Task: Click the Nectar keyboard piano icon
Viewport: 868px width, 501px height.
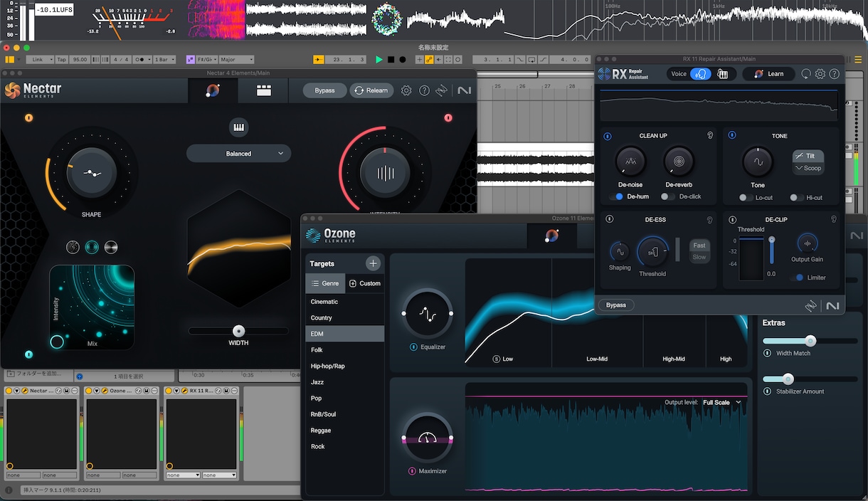Action: coord(238,127)
